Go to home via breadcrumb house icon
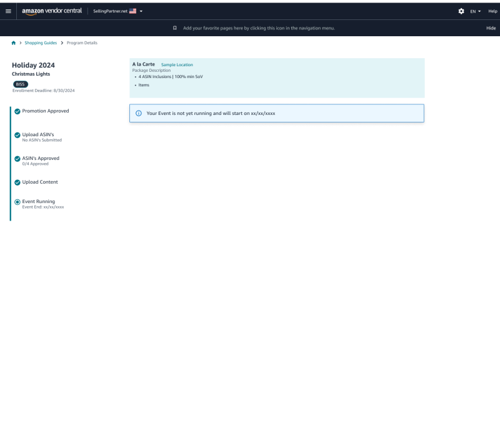Screen dimensions: 500x448 14,43
